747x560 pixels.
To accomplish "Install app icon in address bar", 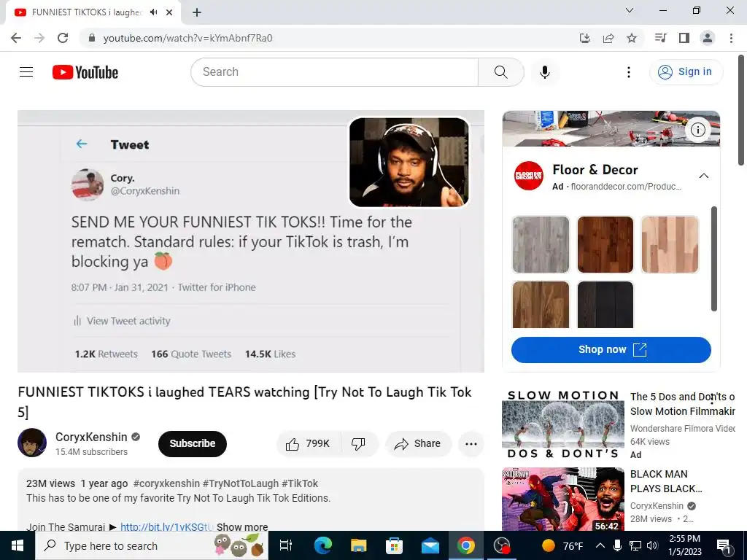I will click(x=585, y=38).
